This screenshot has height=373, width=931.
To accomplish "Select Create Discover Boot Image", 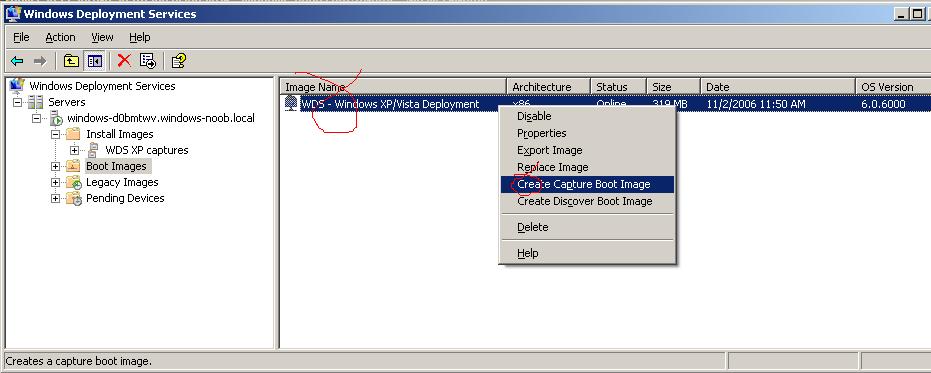I will click(x=587, y=201).
